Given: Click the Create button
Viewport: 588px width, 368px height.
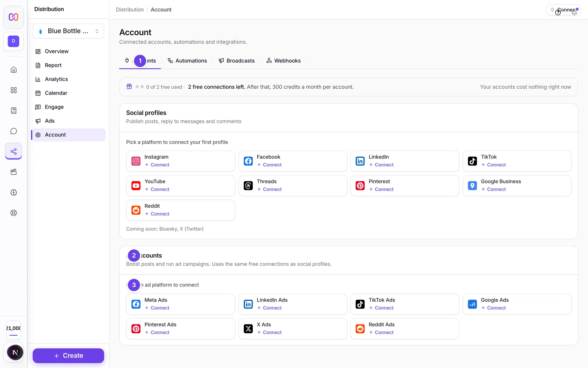Looking at the screenshot, I should click(68, 356).
